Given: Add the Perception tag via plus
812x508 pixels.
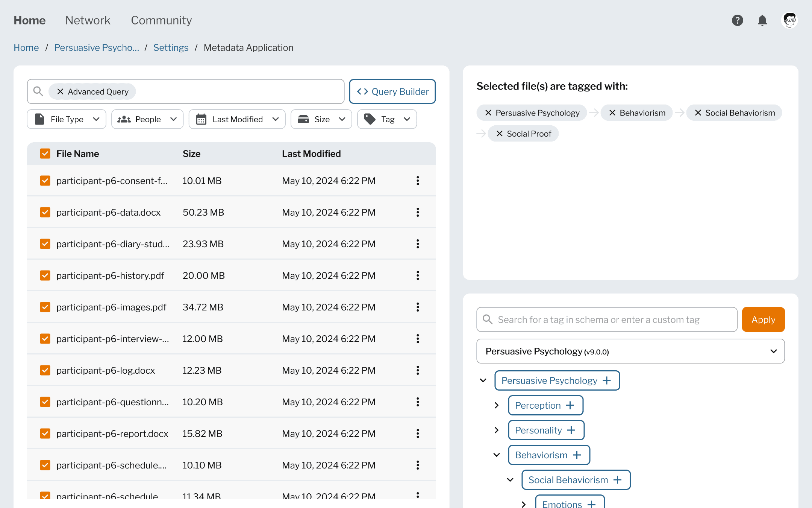Looking at the screenshot, I should click(570, 405).
